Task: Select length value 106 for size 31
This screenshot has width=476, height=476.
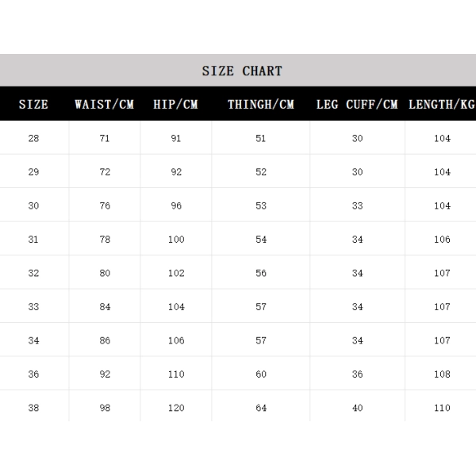Action: (x=442, y=240)
